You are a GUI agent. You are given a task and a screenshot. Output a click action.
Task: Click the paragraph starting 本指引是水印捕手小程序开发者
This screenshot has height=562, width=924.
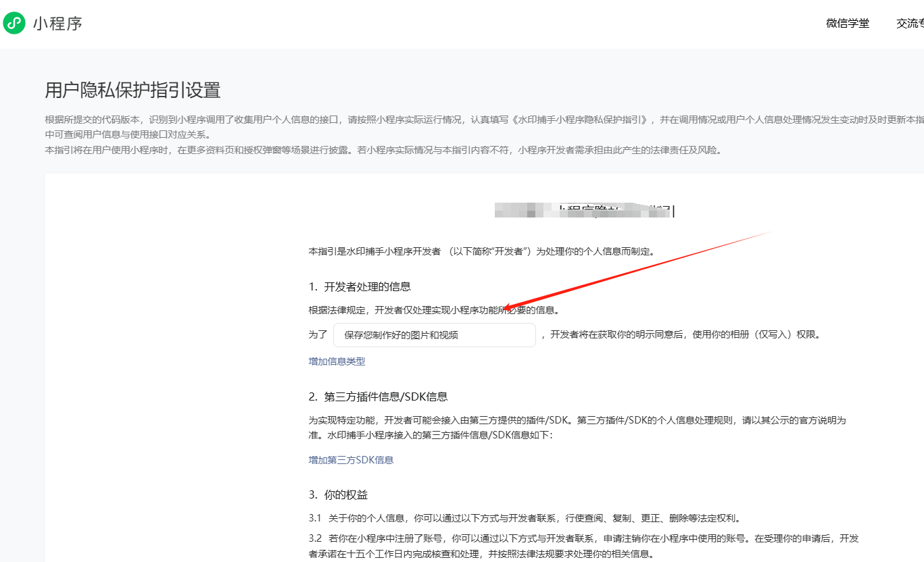pyautogui.click(x=481, y=252)
